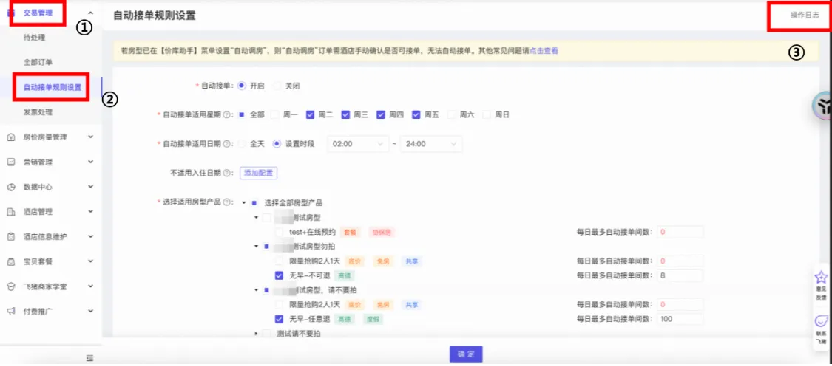Open the 发票处理 submenu item
This screenshot has height=366, width=832.
click(x=38, y=112)
